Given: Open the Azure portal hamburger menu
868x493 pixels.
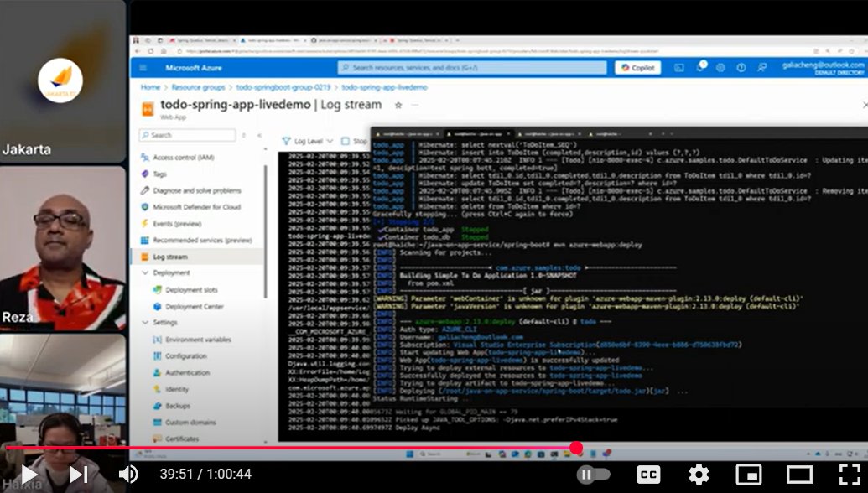Looking at the screenshot, I should pyautogui.click(x=143, y=68).
